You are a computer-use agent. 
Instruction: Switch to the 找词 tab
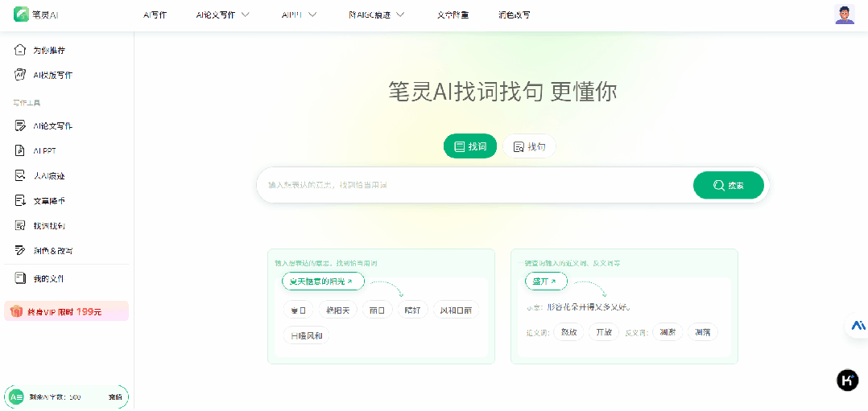click(x=470, y=146)
